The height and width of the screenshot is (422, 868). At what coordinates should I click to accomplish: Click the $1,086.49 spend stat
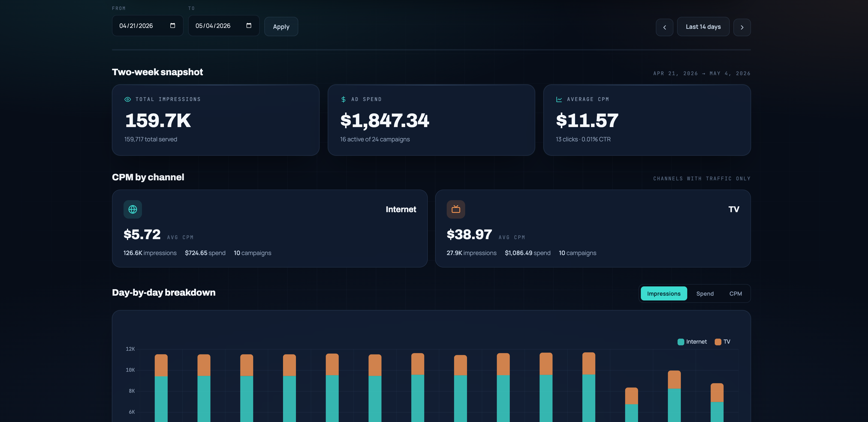pos(528,253)
